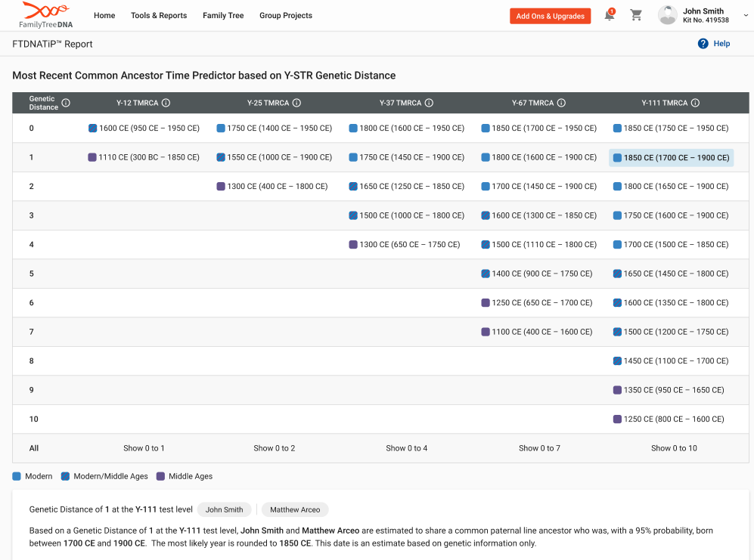Click the Y-111 TMRCA info icon
The image size is (754, 560).
695,103
